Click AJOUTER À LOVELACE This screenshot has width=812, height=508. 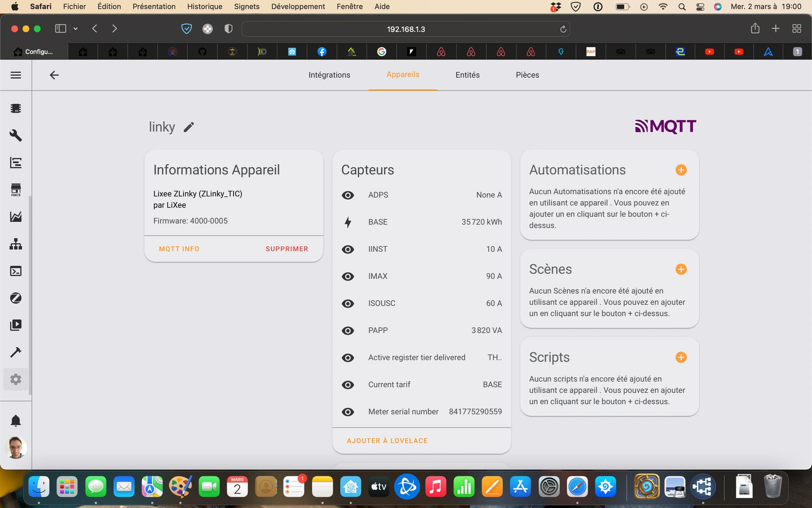tap(387, 441)
